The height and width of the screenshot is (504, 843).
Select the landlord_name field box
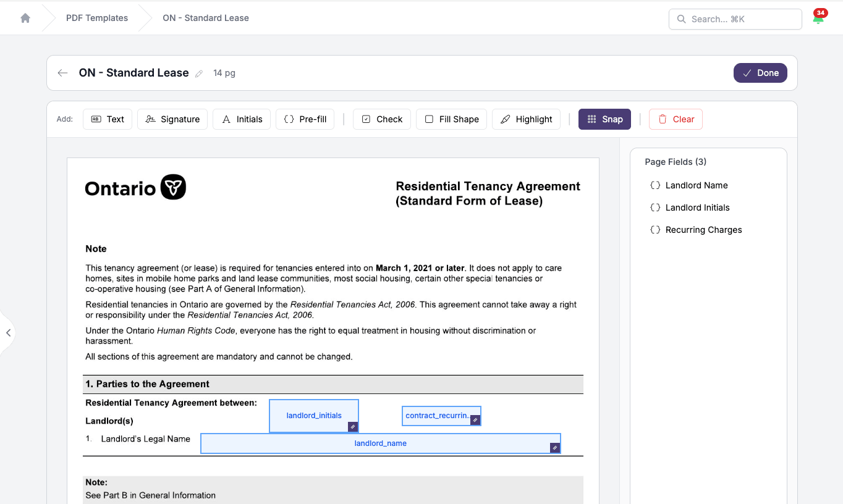(381, 443)
